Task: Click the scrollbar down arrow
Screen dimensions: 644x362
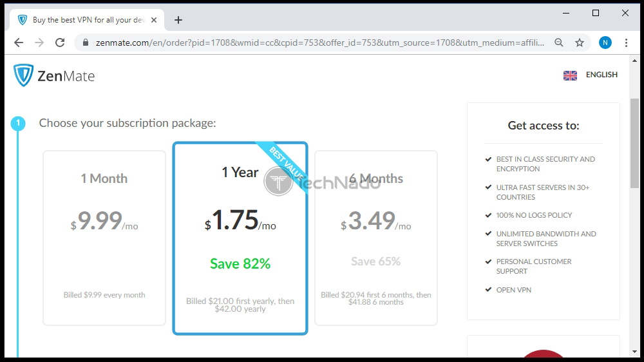Action: (634, 352)
